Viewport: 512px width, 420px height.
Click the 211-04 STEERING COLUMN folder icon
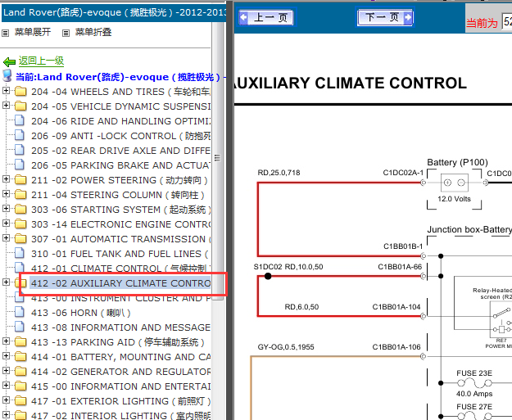click(x=20, y=194)
